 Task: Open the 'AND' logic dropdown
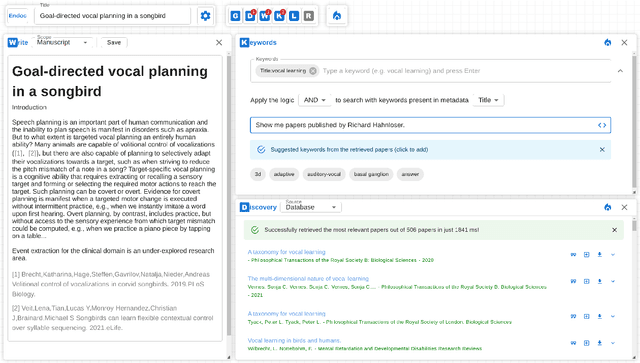point(315,100)
